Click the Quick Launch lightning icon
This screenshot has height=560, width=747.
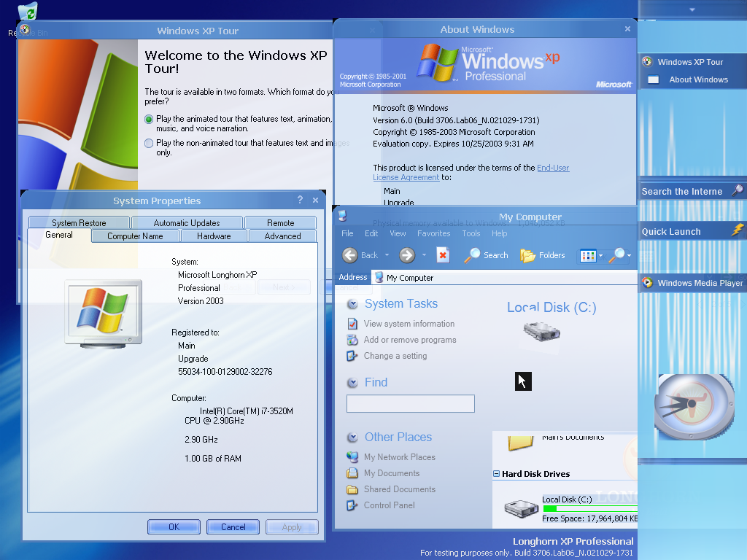[737, 230]
